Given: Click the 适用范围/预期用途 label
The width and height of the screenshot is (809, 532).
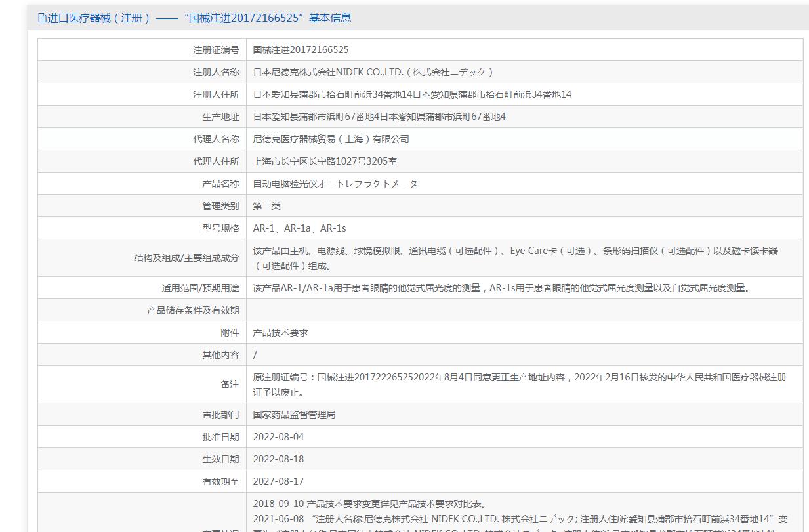Looking at the screenshot, I should point(200,288).
